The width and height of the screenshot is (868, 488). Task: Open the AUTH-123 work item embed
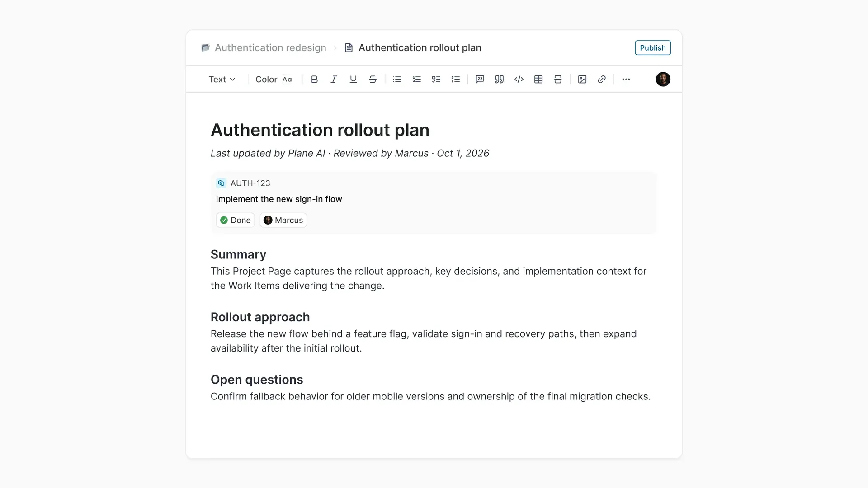point(433,202)
